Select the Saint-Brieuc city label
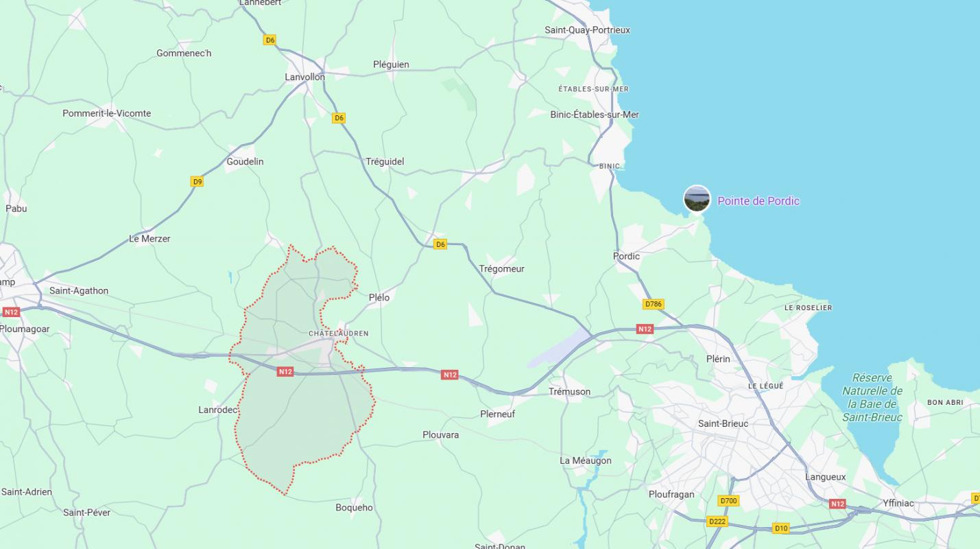The width and height of the screenshot is (980, 549). [723, 423]
